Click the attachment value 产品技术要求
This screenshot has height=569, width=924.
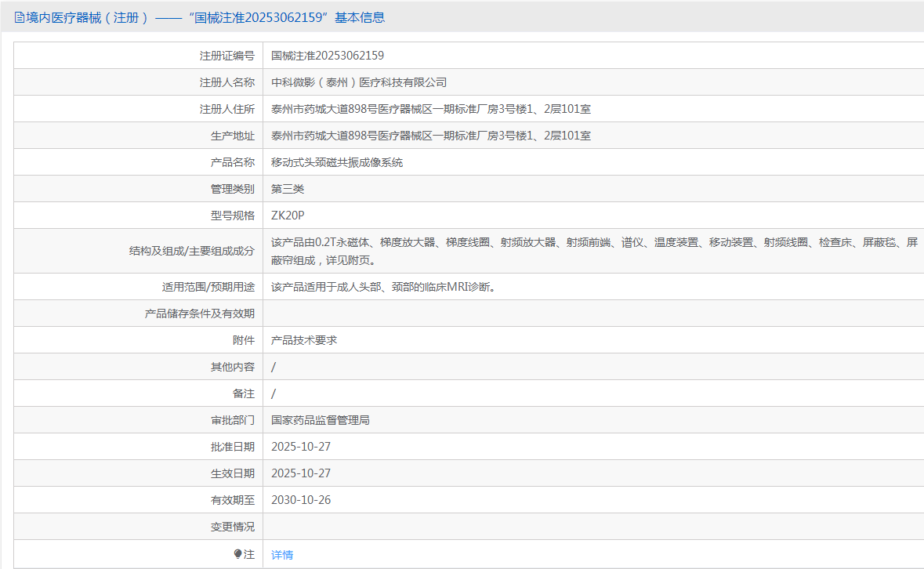click(x=304, y=340)
